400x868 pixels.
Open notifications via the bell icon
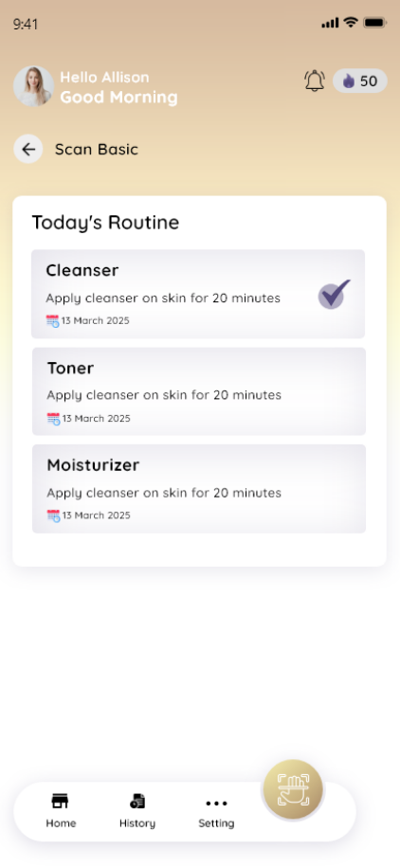pyautogui.click(x=315, y=81)
